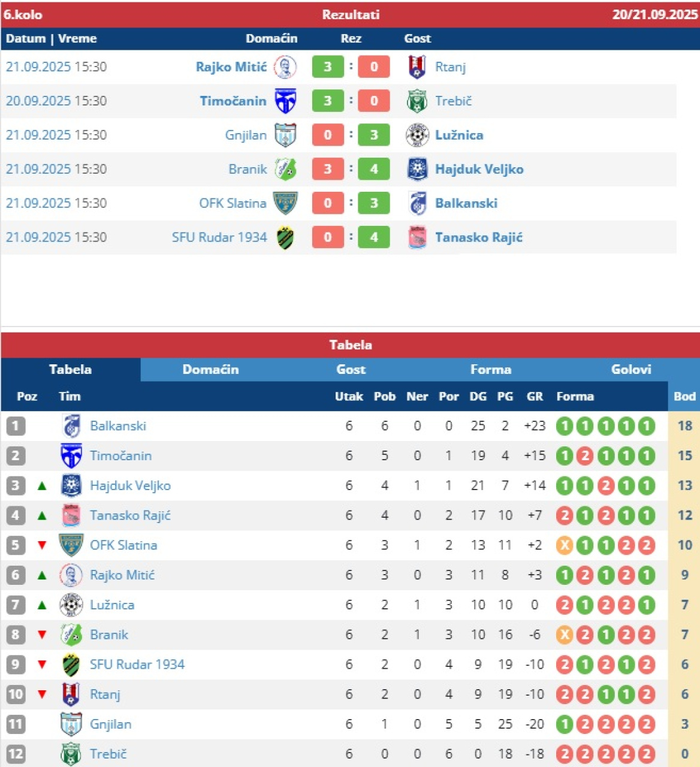Click the Rtanj club crest in results
The image size is (700, 767).
point(417,67)
